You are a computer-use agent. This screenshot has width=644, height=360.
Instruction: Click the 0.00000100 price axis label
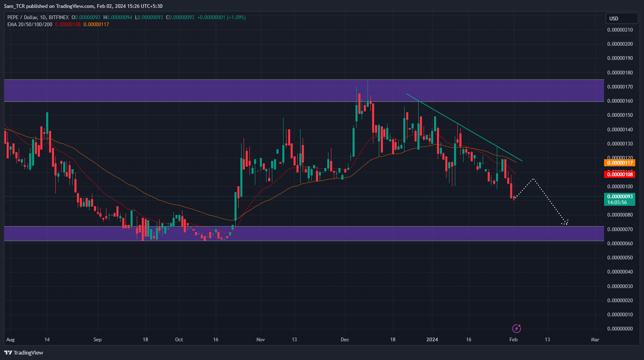[620, 187]
